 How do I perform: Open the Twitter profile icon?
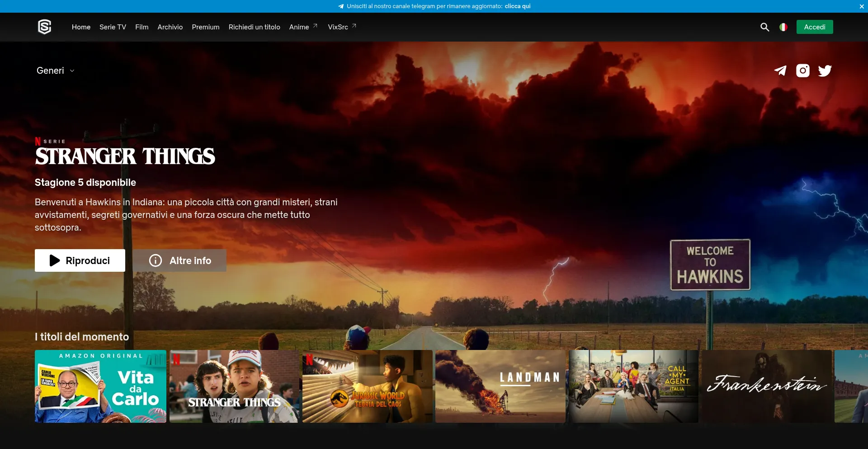(825, 71)
